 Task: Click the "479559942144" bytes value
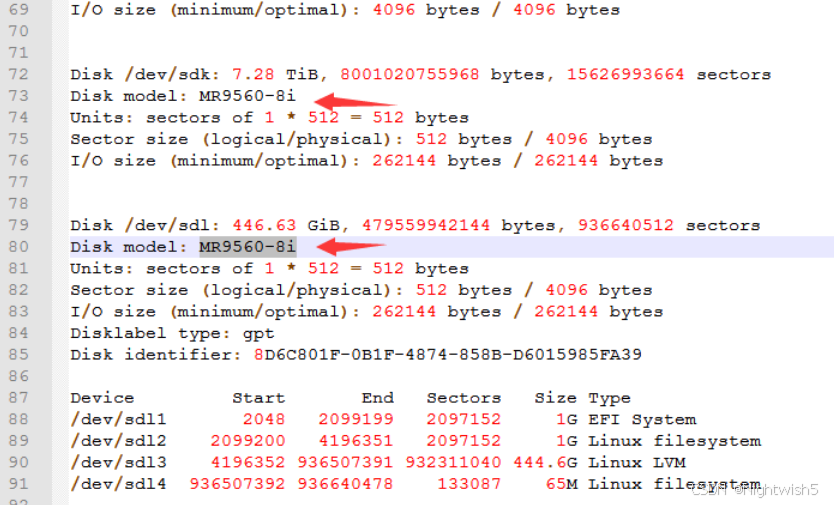426,226
